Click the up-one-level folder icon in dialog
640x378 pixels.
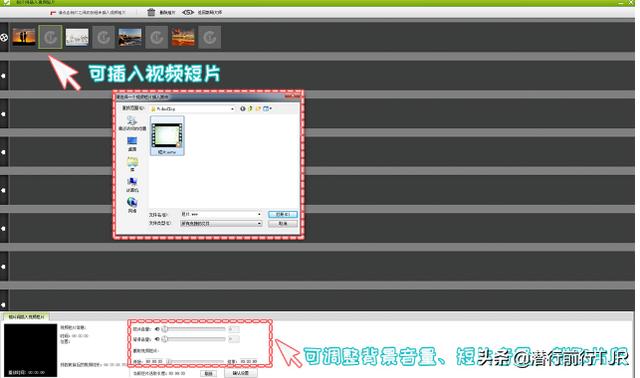tap(250, 109)
